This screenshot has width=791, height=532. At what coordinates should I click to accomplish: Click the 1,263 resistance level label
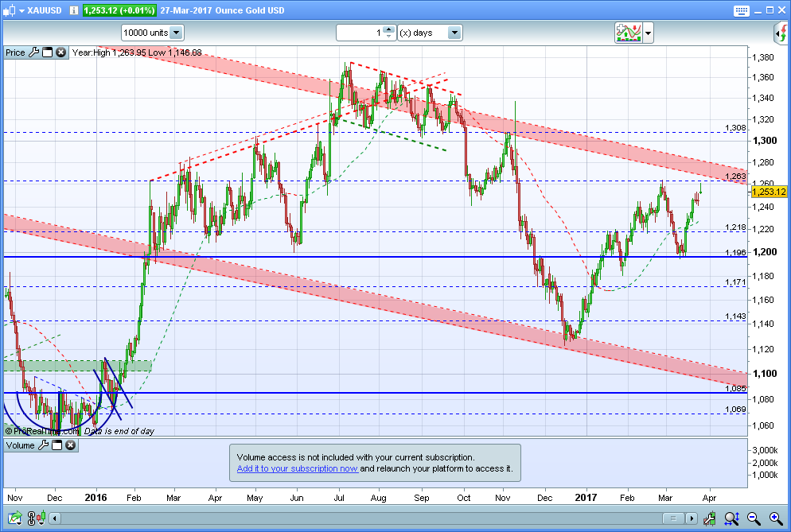[x=735, y=176]
